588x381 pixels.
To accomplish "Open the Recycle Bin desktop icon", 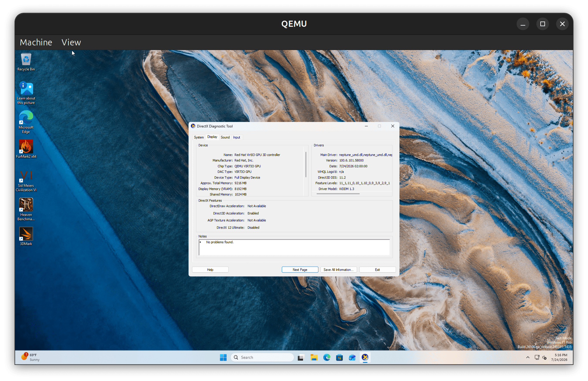I will click(26, 62).
